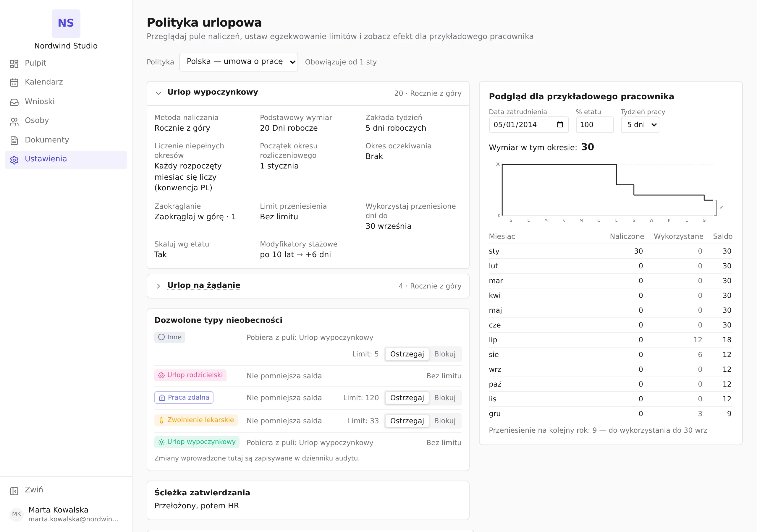Open the date picker calendar icon
This screenshot has height=532, width=757.
click(x=560, y=125)
